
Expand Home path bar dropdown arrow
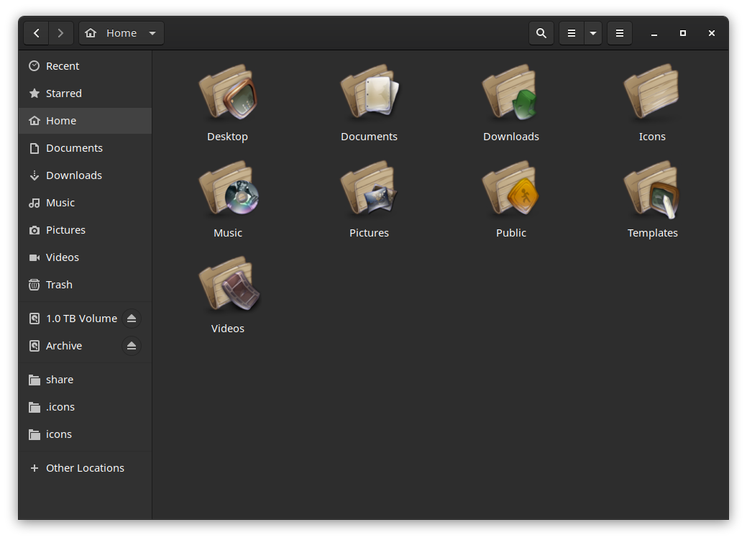152,33
